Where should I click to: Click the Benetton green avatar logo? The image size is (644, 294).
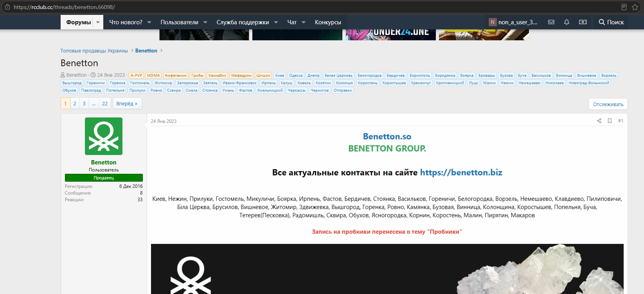(x=104, y=136)
